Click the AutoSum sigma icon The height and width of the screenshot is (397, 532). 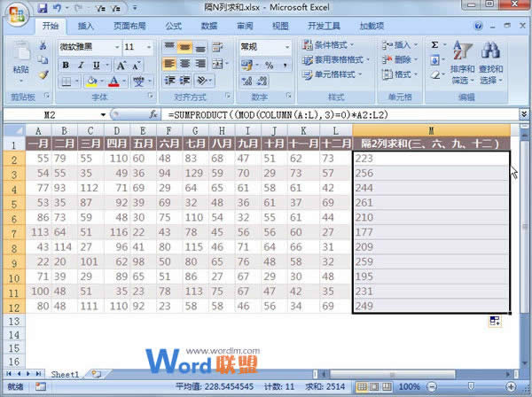point(435,45)
